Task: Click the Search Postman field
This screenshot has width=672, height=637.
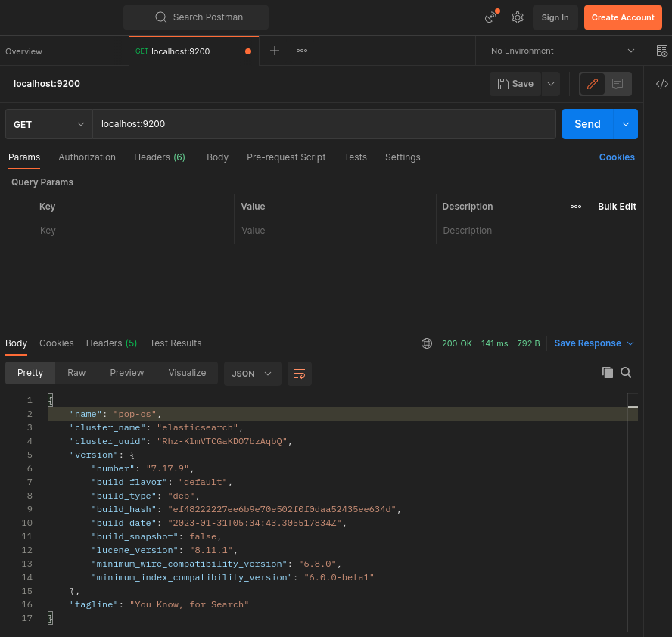Action: coord(196,17)
